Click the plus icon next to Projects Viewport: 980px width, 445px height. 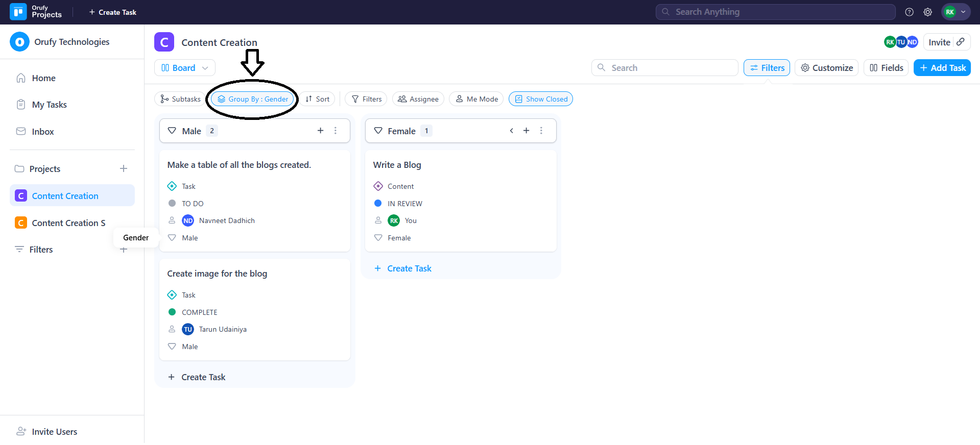(124, 168)
